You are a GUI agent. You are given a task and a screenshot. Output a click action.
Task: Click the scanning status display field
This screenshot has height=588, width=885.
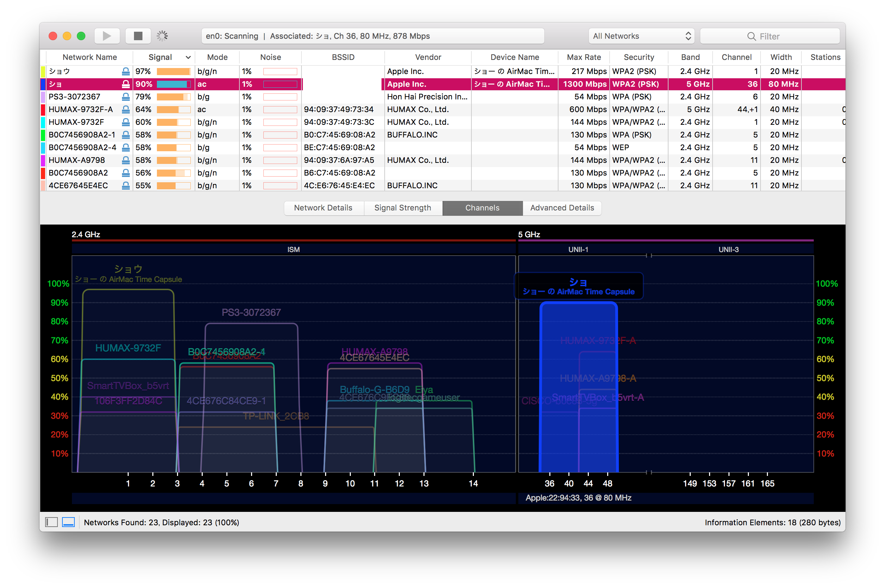pos(373,36)
